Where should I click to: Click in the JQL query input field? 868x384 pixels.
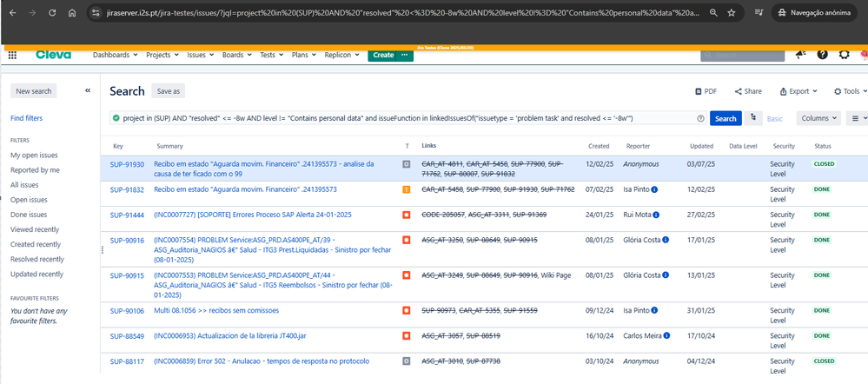click(408, 118)
